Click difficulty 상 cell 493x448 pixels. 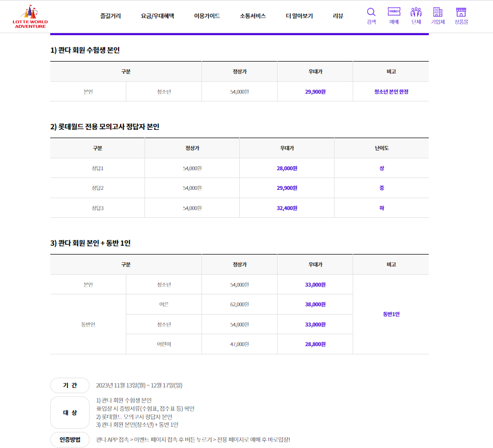tap(382, 168)
